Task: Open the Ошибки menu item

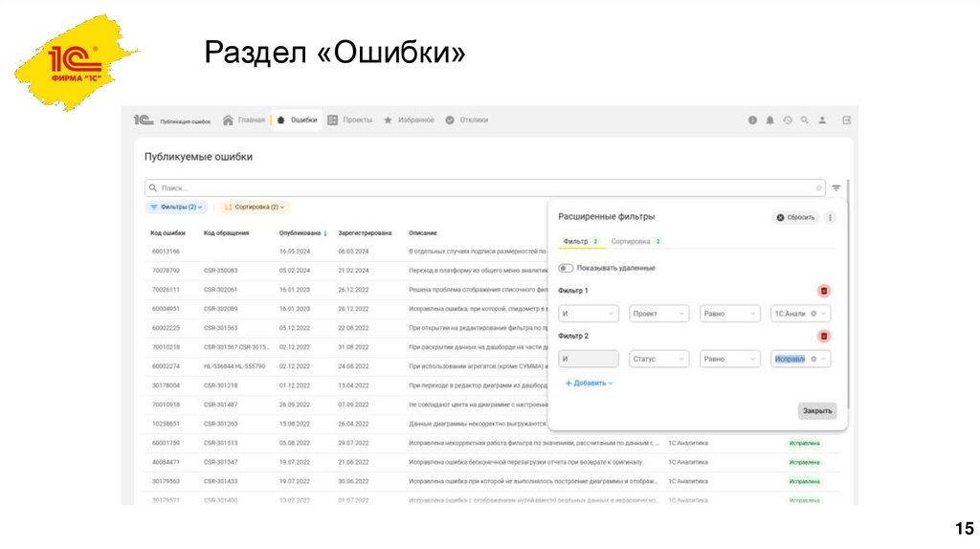Action: (297, 120)
